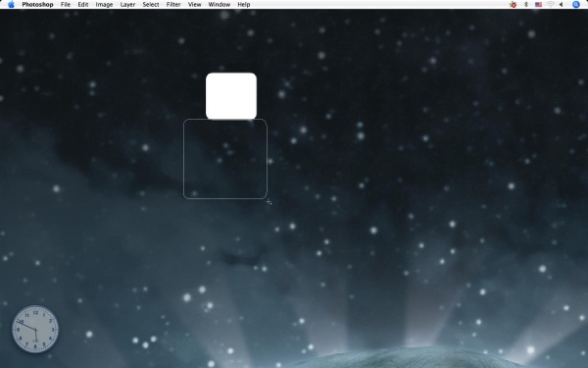Open the Layer menu
The image size is (588, 368).
[x=127, y=5]
